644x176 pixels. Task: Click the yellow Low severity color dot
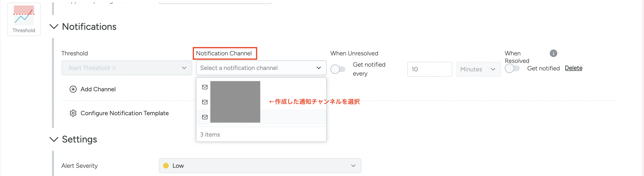click(166, 166)
